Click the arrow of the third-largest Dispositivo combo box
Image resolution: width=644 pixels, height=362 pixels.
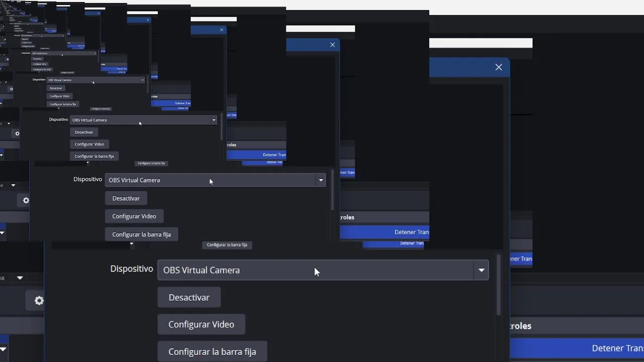pyautogui.click(x=214, y=120)
